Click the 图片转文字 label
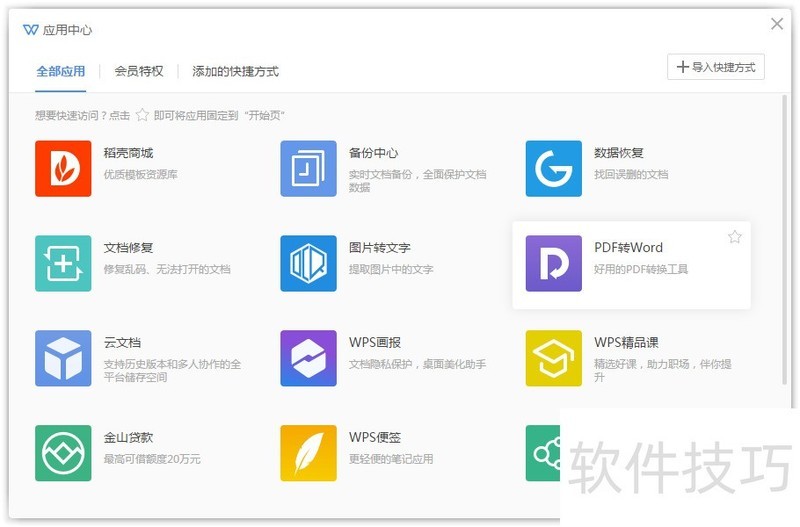 click(x=380, y=248)
